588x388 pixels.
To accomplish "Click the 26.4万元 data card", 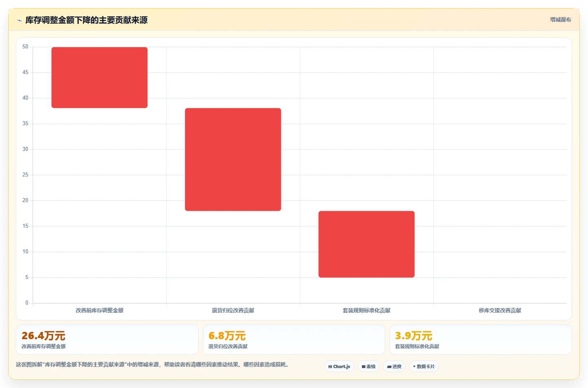I will click(107, 340).
